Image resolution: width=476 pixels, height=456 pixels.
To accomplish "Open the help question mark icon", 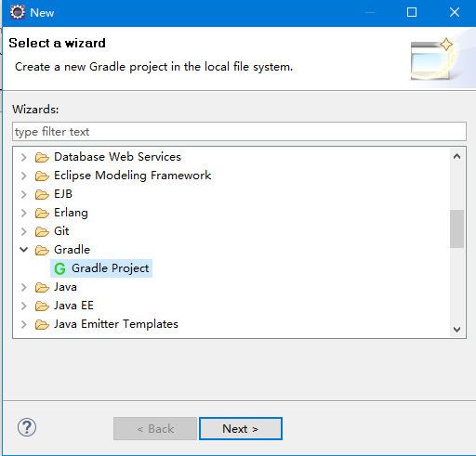I will 27,427.
